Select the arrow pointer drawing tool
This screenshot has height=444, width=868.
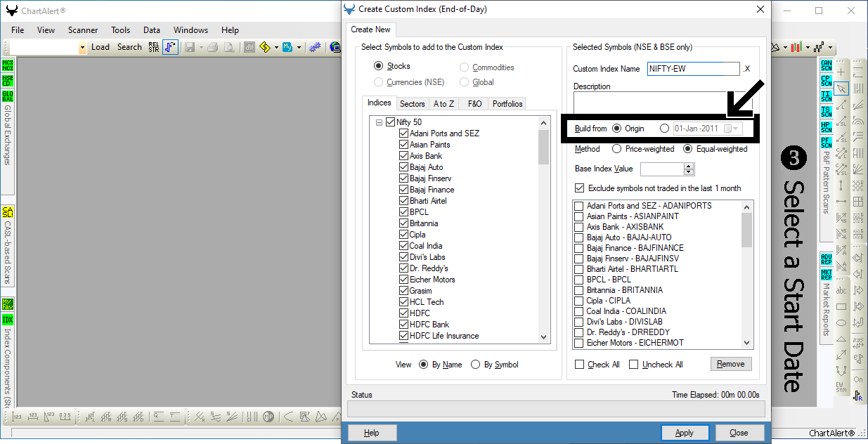tap(842, 89)
